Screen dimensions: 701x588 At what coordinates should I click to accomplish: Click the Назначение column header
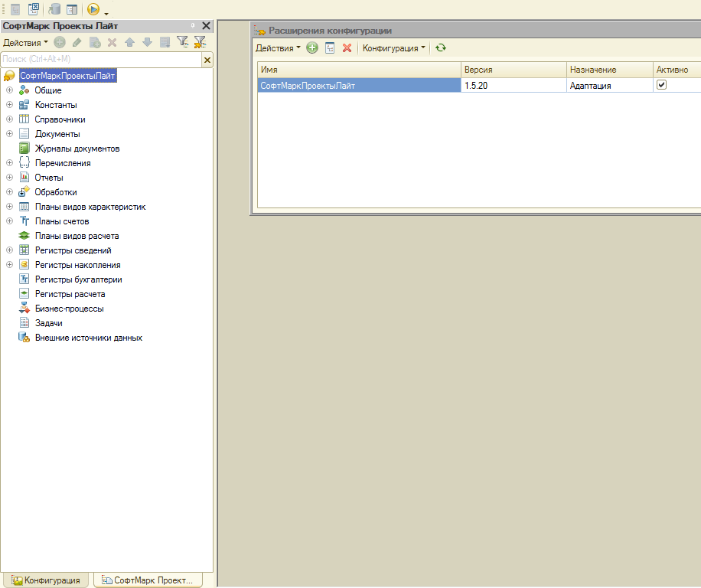(610, 70)
